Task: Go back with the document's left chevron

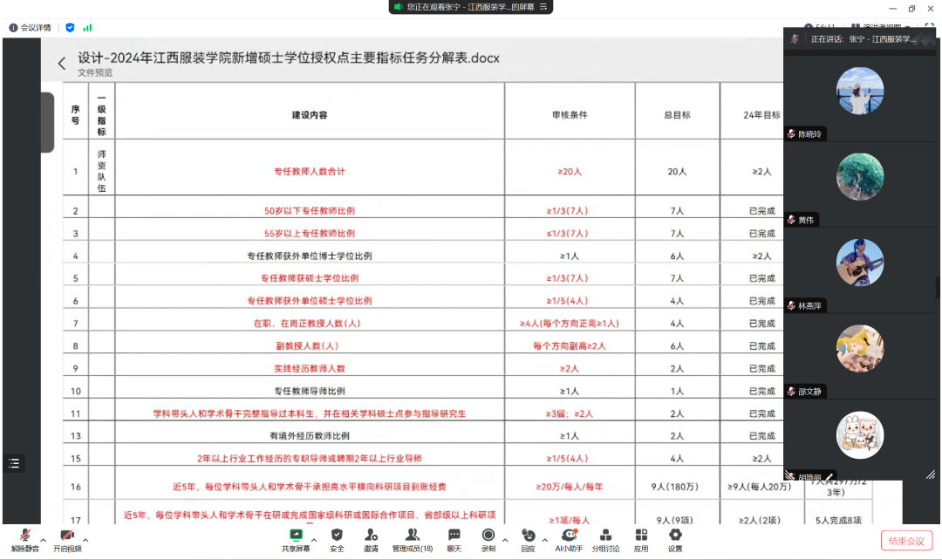Action: [62, 64]
